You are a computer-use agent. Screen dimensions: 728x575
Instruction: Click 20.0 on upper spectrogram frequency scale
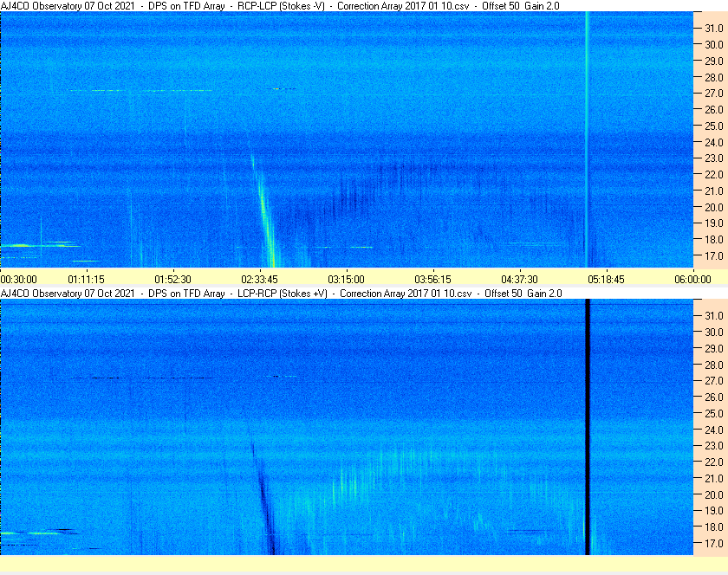(x=714, y=207)
